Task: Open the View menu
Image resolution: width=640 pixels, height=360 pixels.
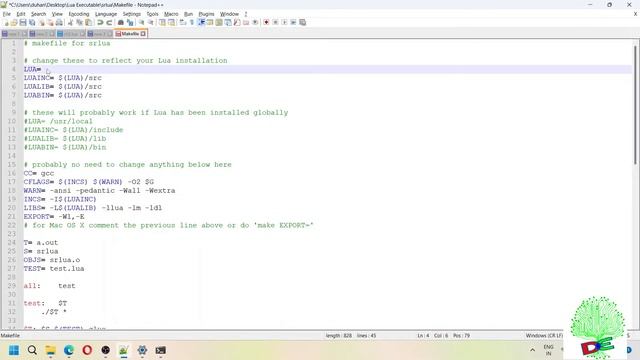Action: pyautogui.click(x=57, y=14)
